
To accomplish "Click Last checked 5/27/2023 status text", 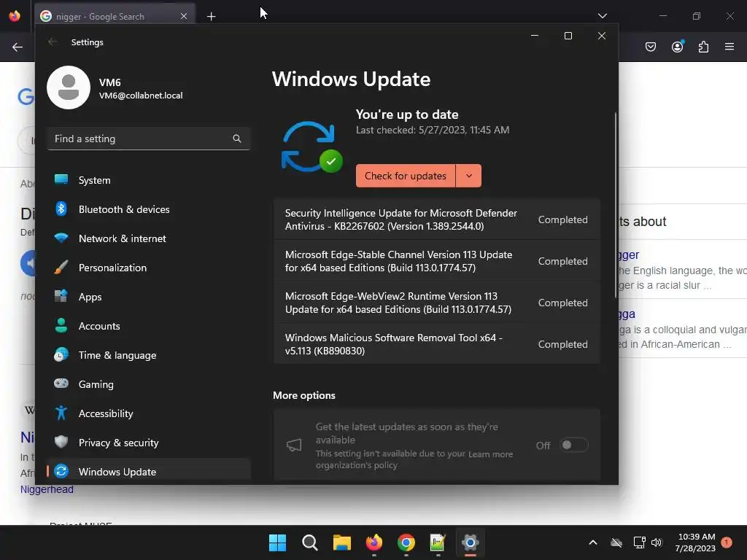I will point(433,130).
